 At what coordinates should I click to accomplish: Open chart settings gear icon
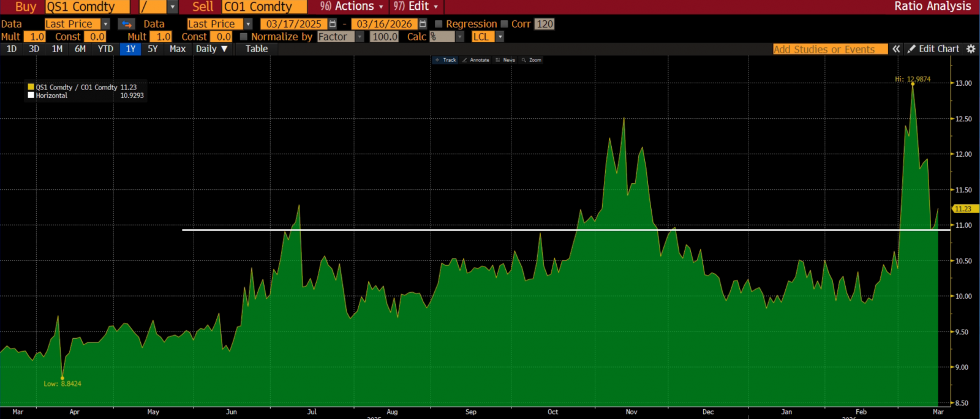[x=971, y=49]
